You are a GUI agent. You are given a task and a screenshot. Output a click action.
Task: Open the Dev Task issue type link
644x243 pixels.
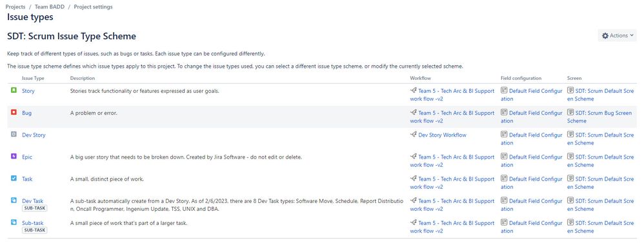pyautogui.click(x=32, y=201)
